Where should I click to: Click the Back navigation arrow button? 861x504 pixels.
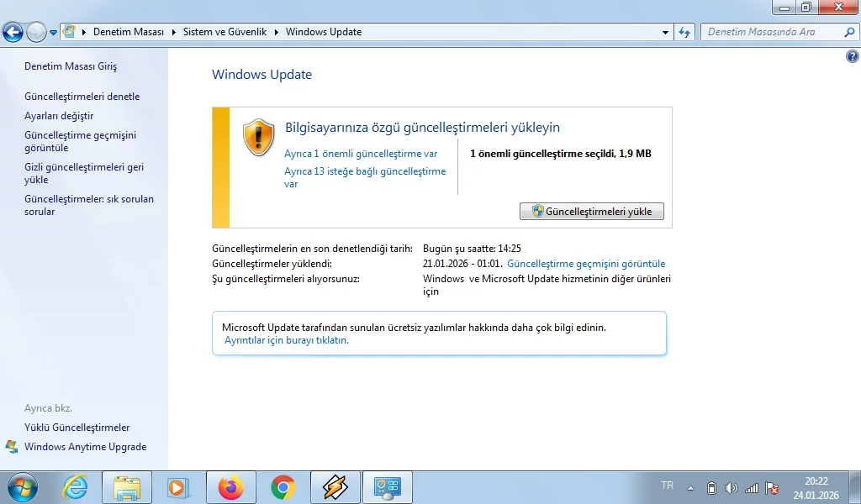pyautogui.click(x=13, y=33)
